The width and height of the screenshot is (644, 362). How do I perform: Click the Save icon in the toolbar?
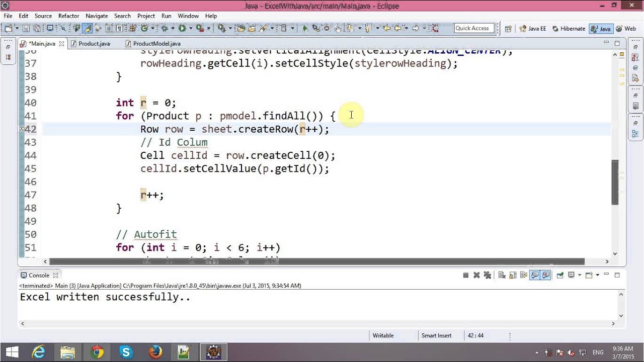point(26,28)
